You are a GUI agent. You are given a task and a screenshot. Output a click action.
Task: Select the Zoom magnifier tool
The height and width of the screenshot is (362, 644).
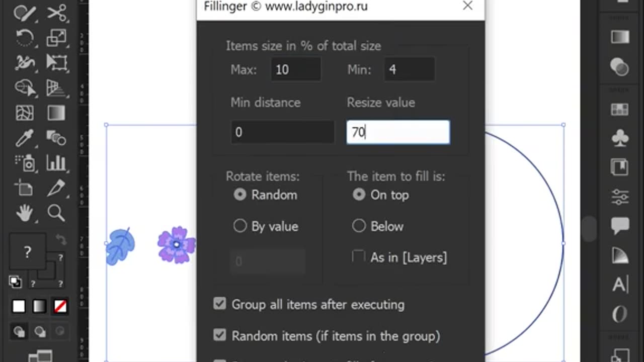coord(56,213)
